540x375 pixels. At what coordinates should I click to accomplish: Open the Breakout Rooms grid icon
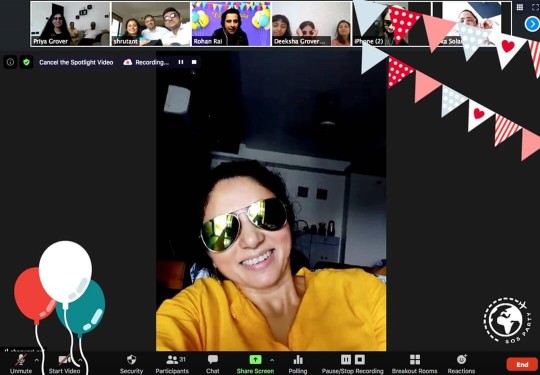pyautogui.click(x=415, y=360)
